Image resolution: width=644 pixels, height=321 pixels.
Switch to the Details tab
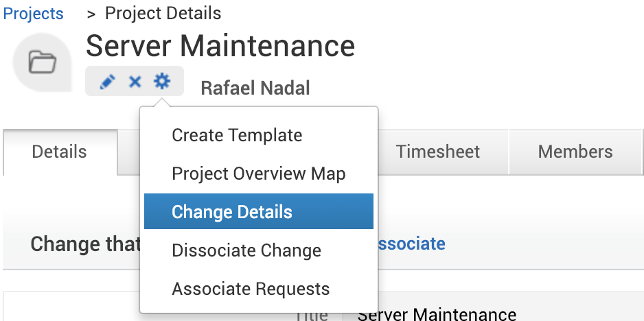point(60,152)
